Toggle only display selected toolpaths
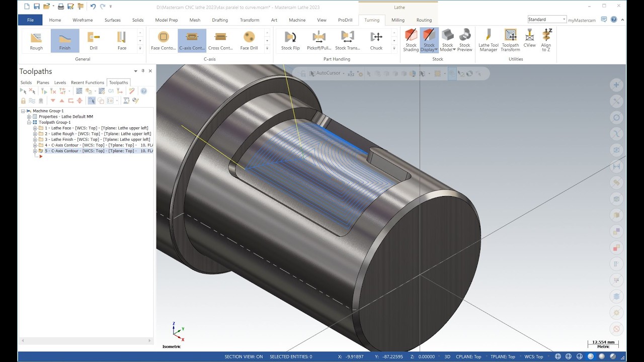 tap(92, 101)
